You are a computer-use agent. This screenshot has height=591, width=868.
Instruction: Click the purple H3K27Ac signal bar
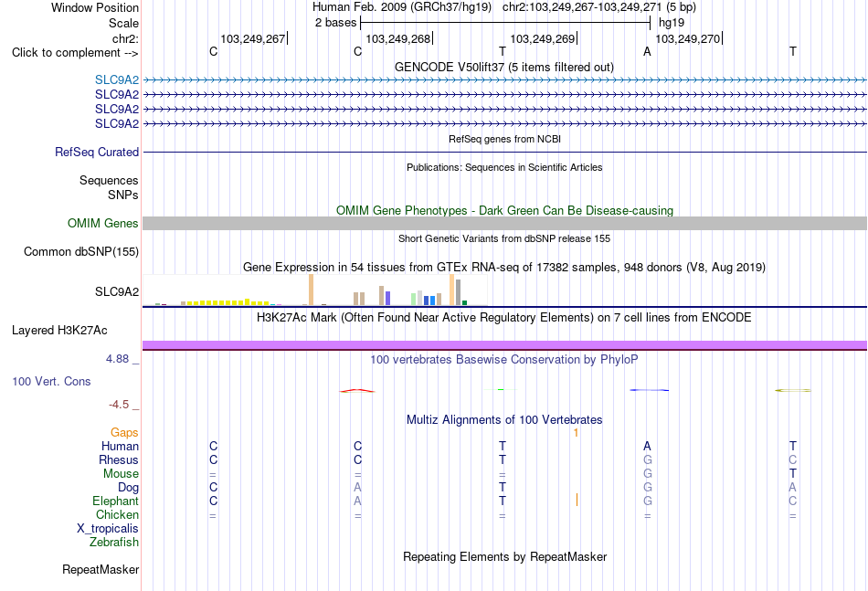pos(504,345)
